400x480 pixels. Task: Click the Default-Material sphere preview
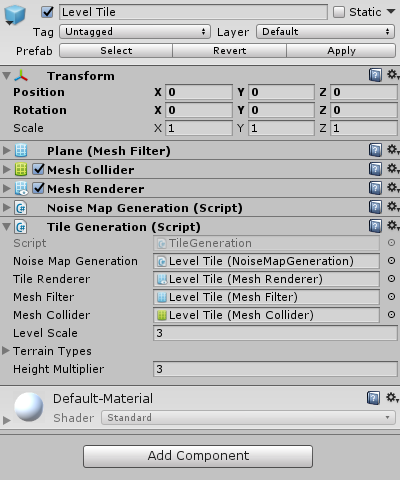pos(29,407)
